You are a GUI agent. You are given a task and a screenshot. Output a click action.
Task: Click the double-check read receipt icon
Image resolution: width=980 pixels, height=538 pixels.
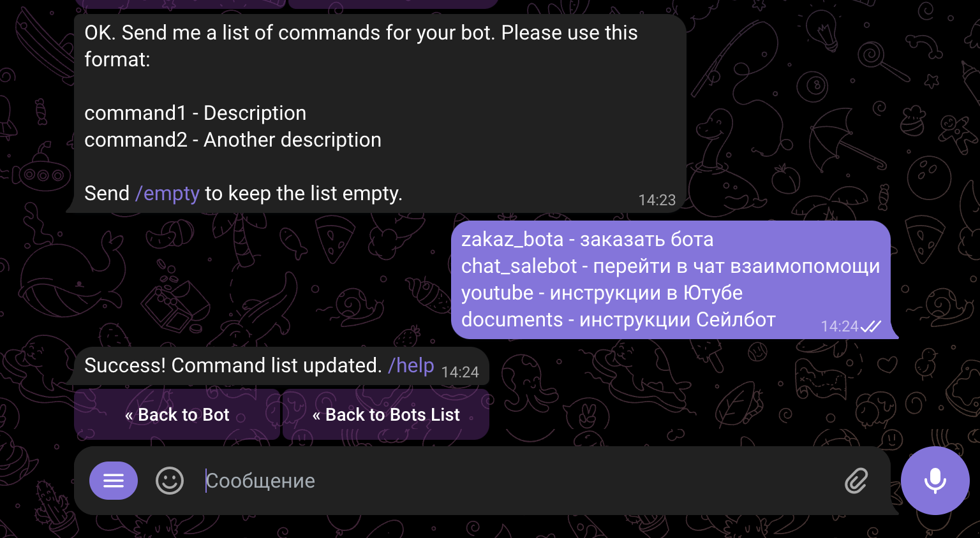coord(871,326)
